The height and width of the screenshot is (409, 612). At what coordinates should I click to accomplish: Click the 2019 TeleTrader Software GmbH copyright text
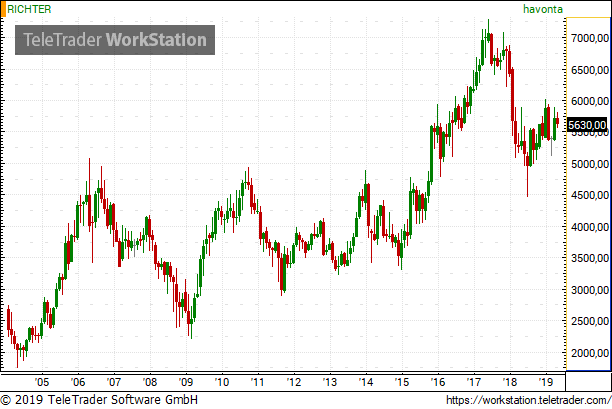(x=99, y=400)
